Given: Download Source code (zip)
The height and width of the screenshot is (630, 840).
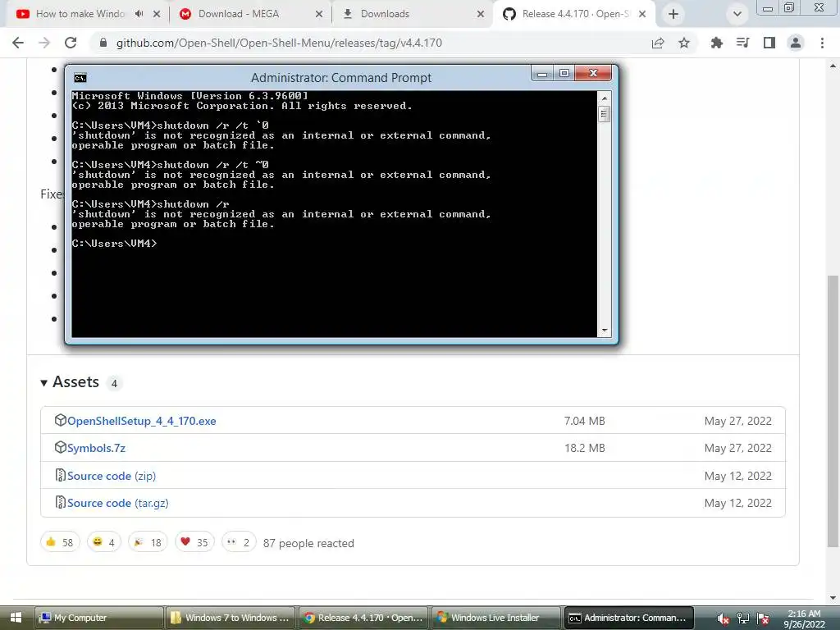Looking at the screenshot, I should pos(112,477).
